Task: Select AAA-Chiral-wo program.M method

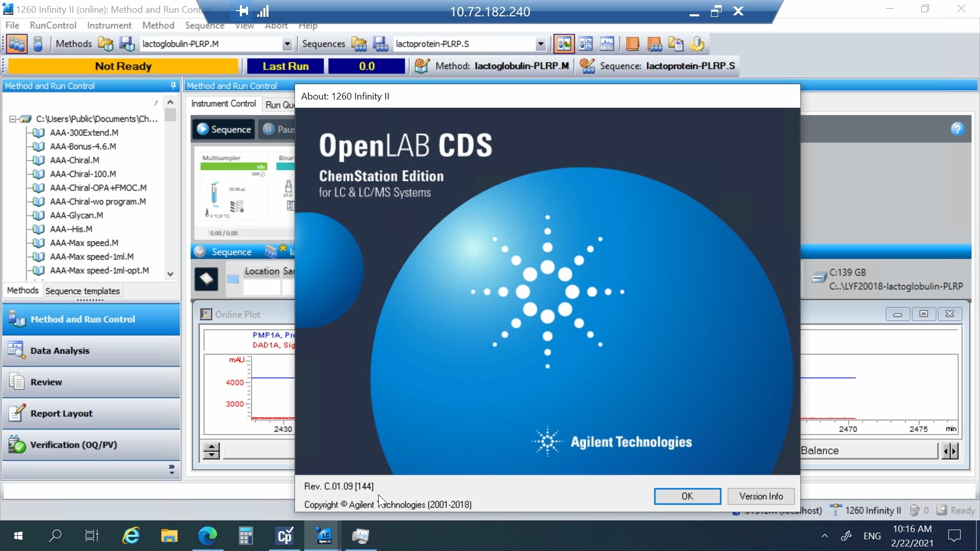Action: (x=98, y=202)
